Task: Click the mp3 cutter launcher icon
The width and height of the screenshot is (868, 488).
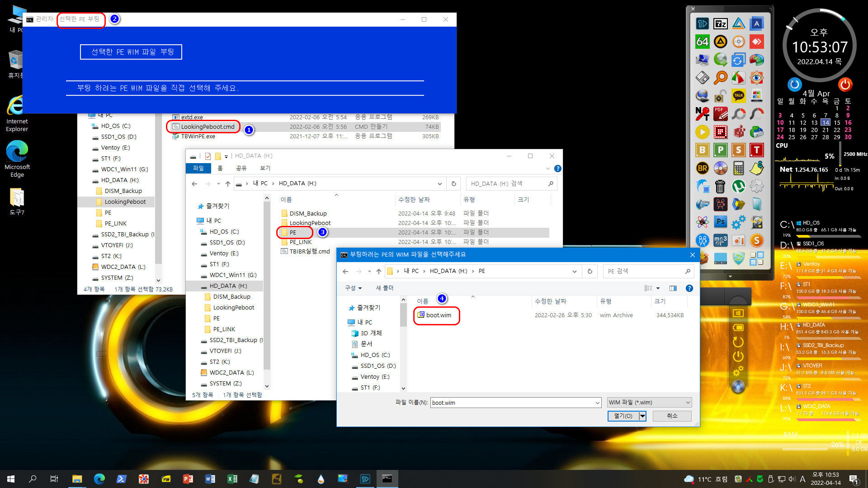Action: [x=720, y=240]
